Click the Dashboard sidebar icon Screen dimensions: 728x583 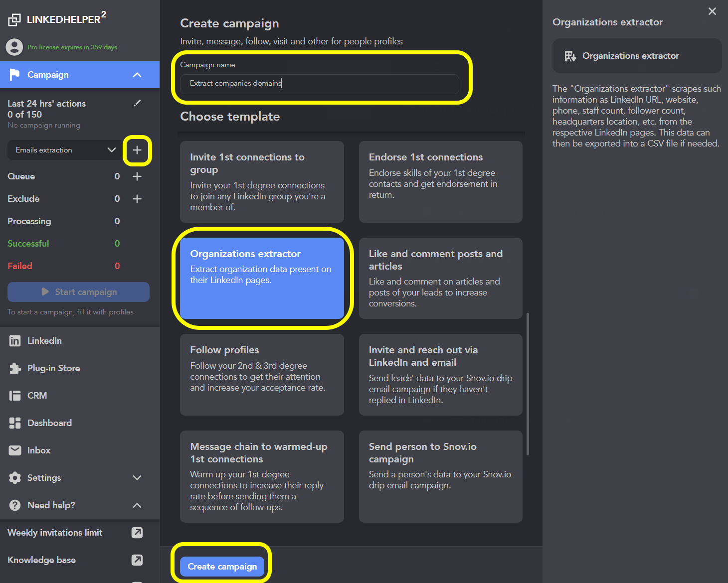[x=15, y=423]
